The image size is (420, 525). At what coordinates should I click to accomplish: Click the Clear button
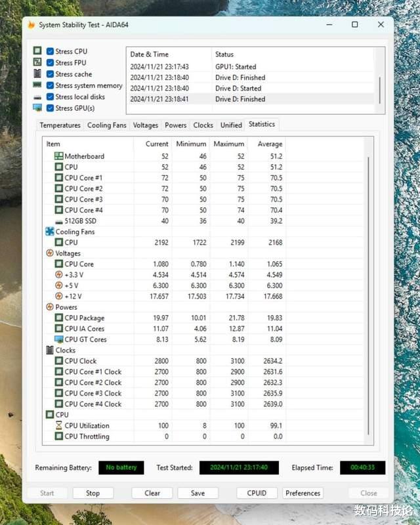tap(152, 493)
